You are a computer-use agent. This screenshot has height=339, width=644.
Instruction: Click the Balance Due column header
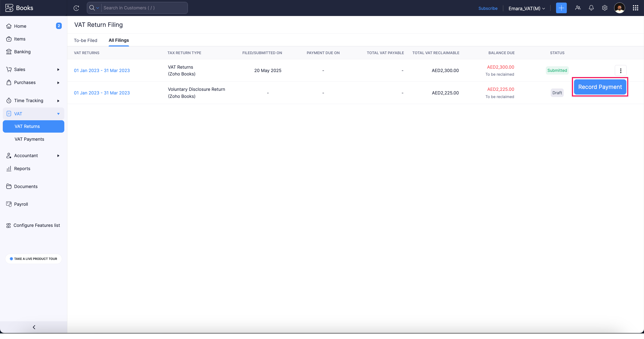[501, 53]
